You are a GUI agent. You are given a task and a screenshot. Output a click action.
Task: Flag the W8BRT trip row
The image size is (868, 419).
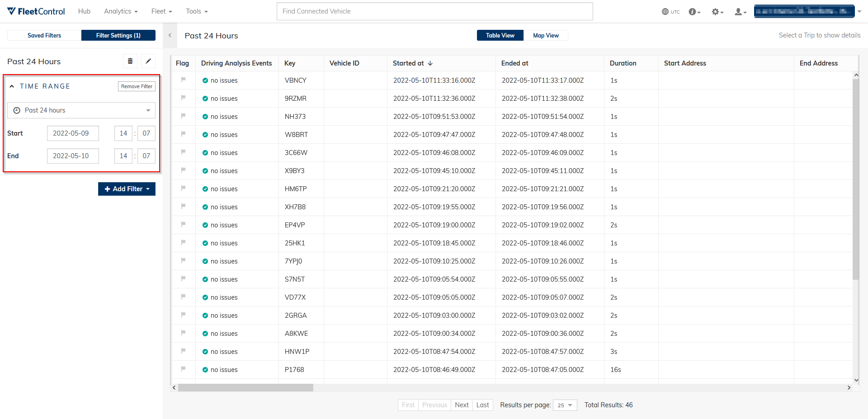(x=183, y=134)
